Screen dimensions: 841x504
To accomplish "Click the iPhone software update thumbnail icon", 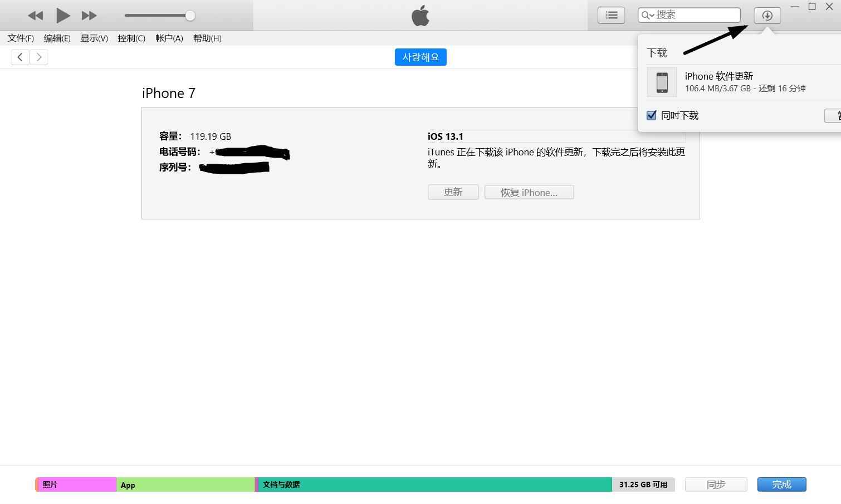I will [662, 82].
